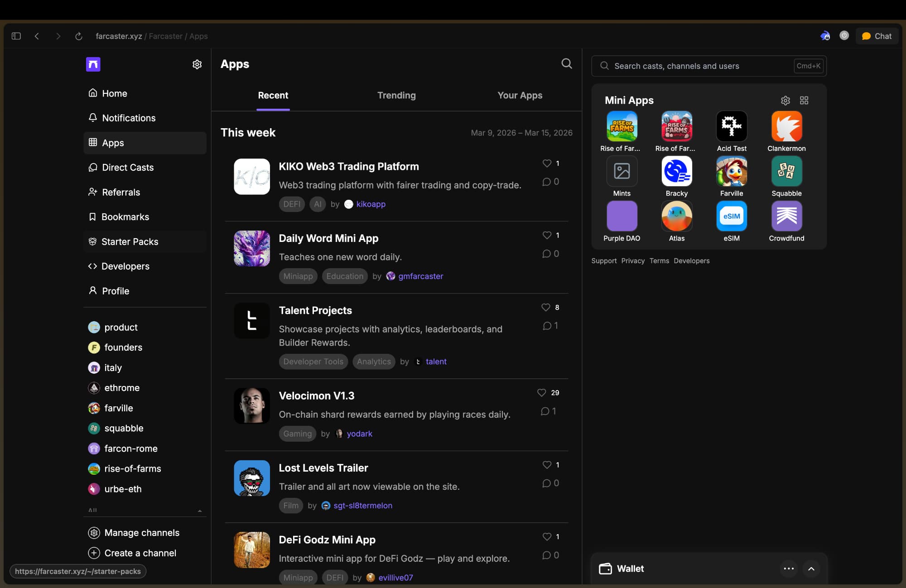Image resolution: width=906 pixels, height=588 pixels.
Task: Toggle the browser sidebar panel icon
Action: click(16, 36)
